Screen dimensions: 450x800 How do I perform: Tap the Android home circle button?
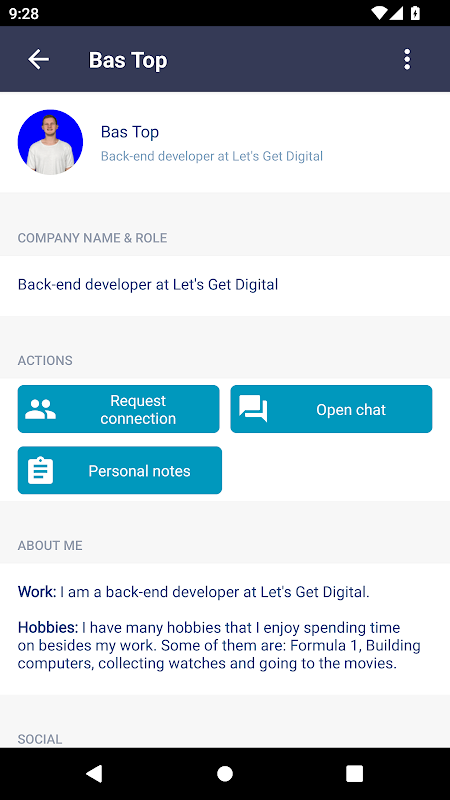click(x=225, y=773)
